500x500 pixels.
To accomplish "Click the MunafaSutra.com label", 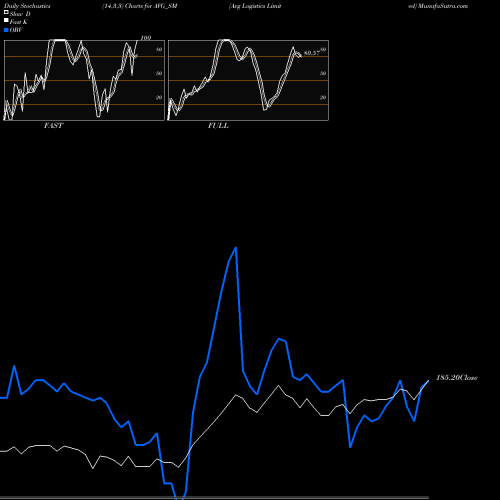I will 443,6.
